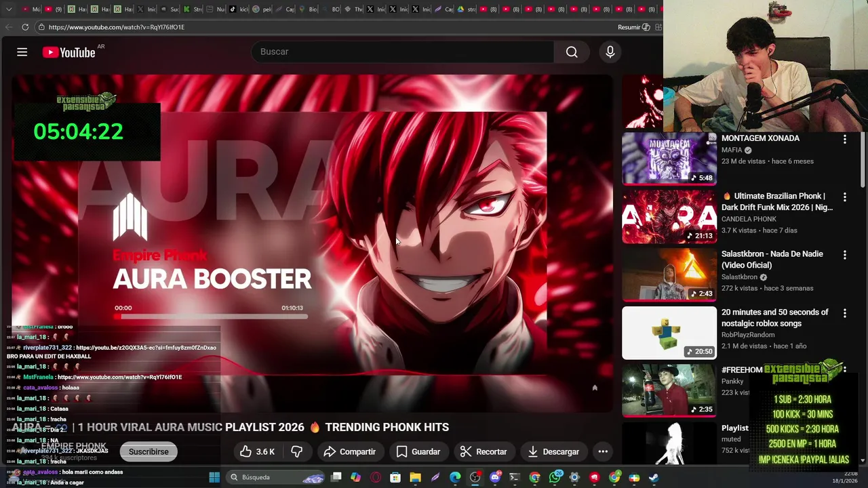Launch Copilot from the taskbar
The image size is (868, 488).
point(356,477)
